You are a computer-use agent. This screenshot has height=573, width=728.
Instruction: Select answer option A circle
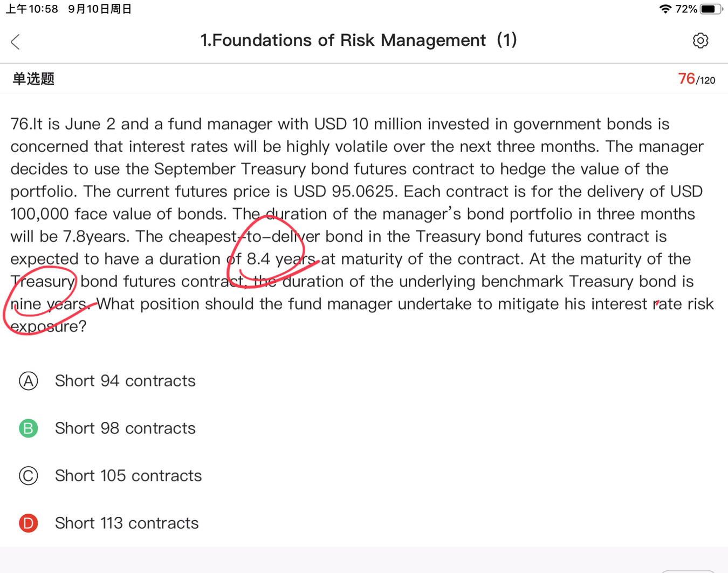click(29, 381)
